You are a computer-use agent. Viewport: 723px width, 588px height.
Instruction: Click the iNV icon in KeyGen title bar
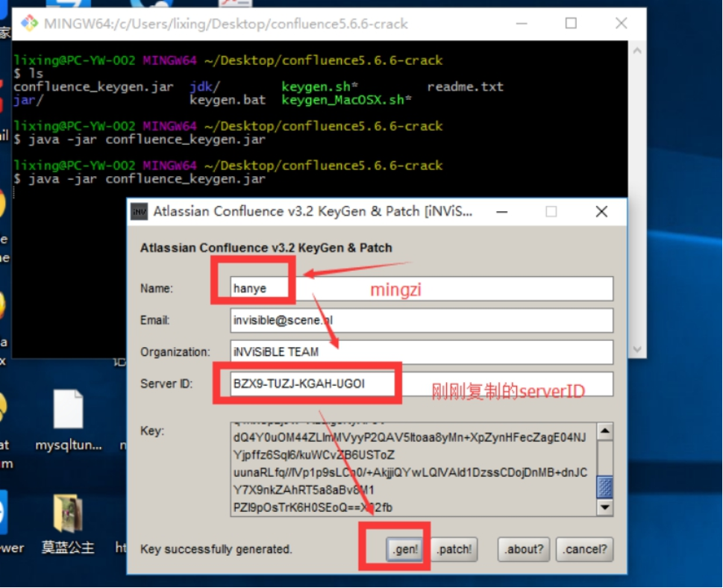(x=140, y=212)
